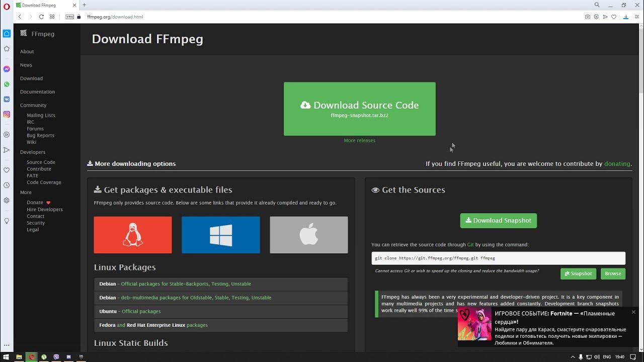Open the Developers menu section
This screenshot has width=644, height=362.
coord(32,152)
